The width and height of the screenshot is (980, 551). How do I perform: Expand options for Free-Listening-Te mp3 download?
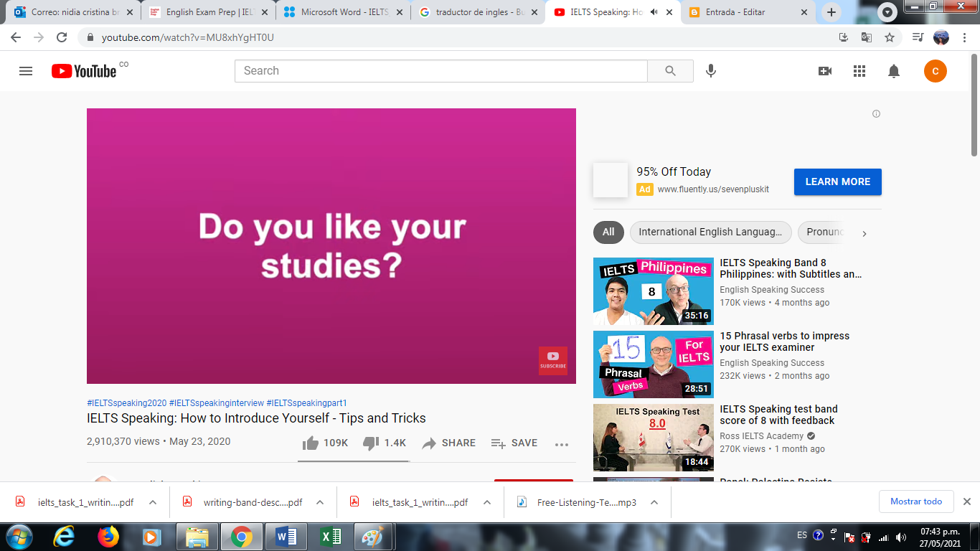coord(654,502)
